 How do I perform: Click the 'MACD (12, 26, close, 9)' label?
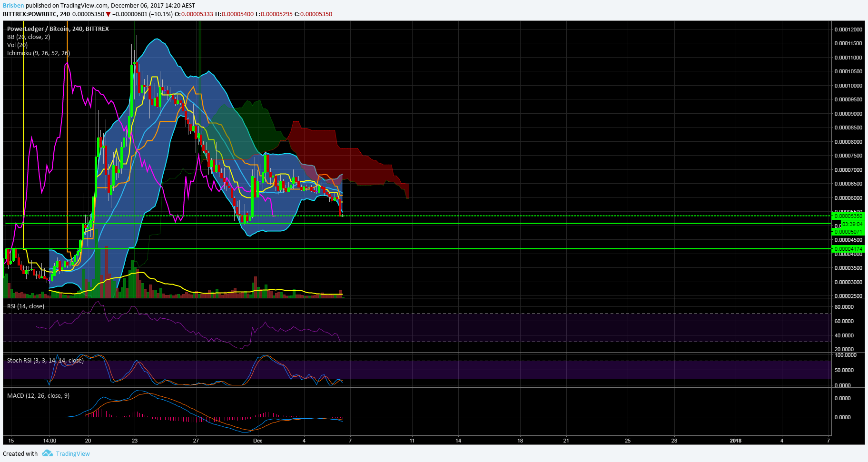point(39,396)
